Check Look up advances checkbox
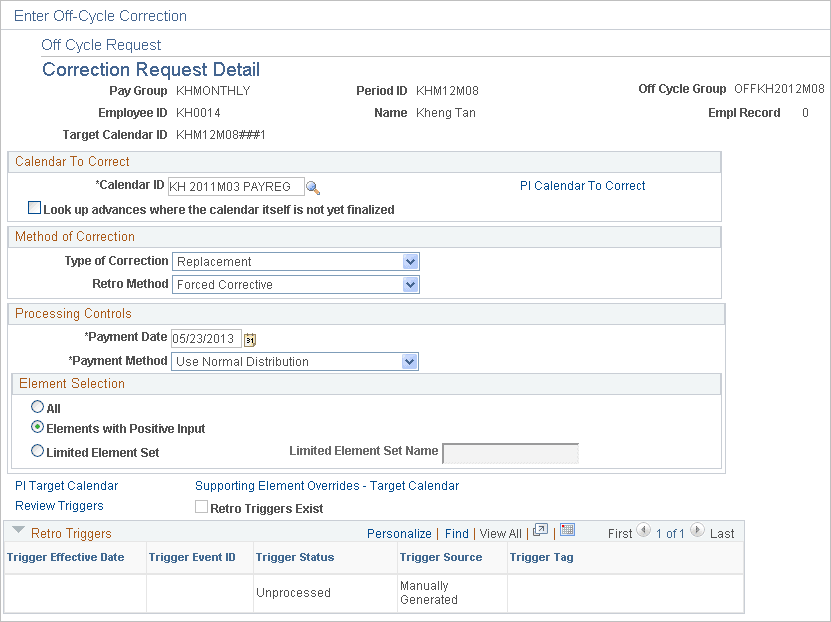831x622 pixels. coord(35,207)
